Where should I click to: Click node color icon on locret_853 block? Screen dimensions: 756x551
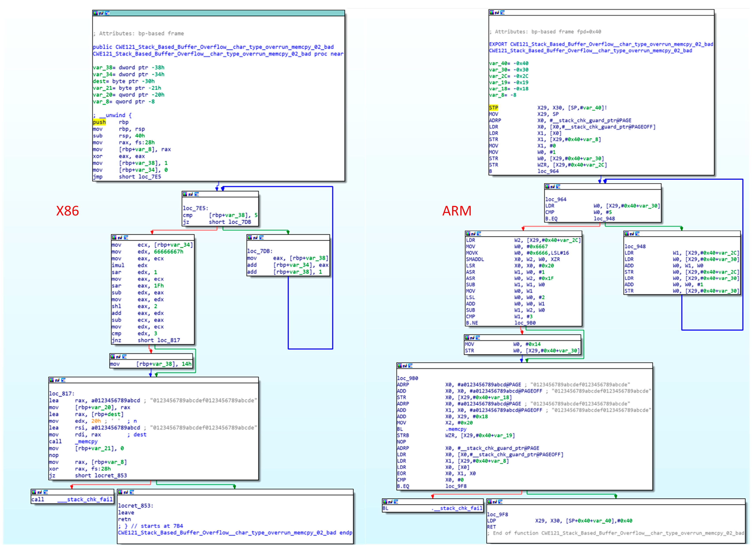(120, 492)
